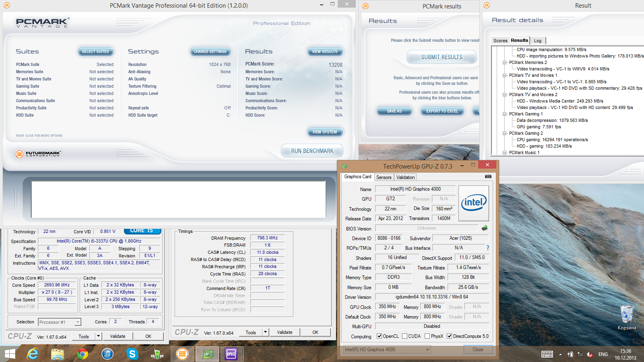Switch to CPU-Z taskbar icon

pyautogui.click(x=231, y=354)
